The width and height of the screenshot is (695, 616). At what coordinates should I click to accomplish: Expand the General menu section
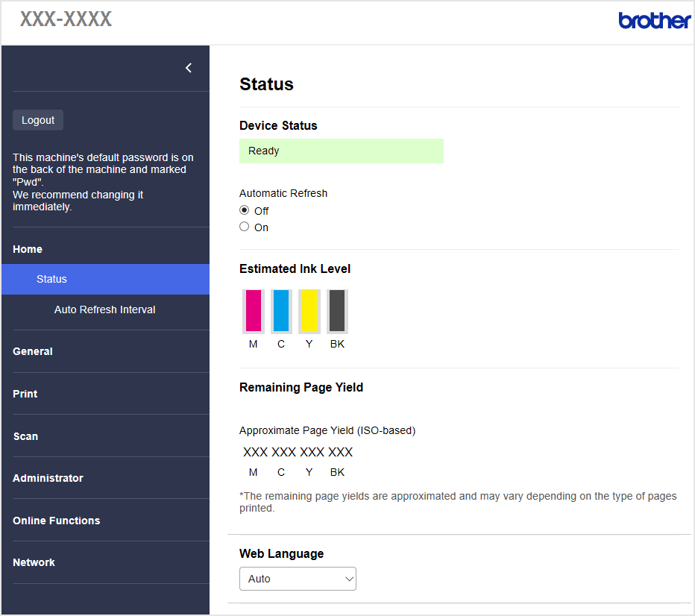point(33,351)
